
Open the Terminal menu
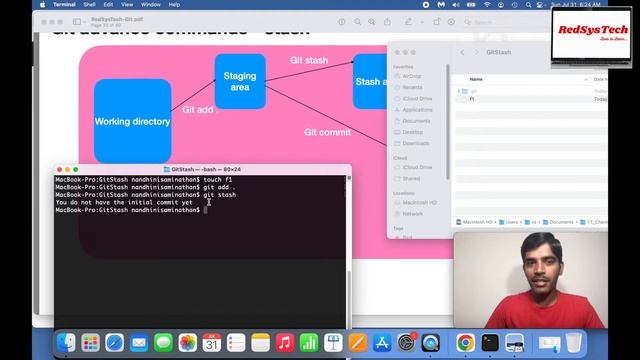click(64, 4)
